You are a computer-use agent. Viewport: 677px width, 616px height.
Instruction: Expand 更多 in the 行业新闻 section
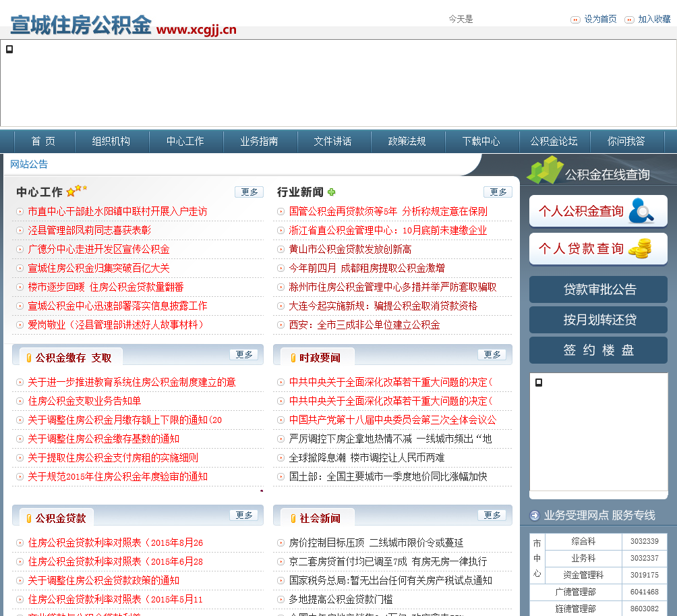[x=498, y=192]
